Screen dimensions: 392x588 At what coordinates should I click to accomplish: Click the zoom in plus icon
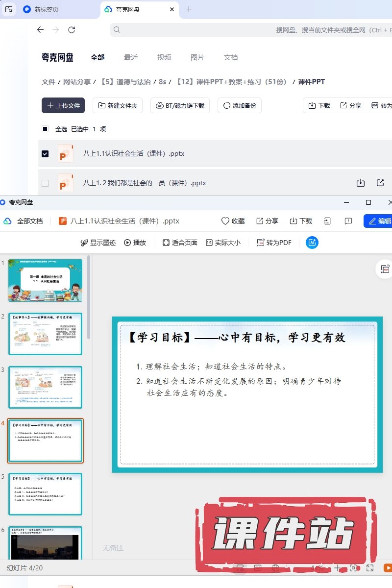tap(337, 568)
